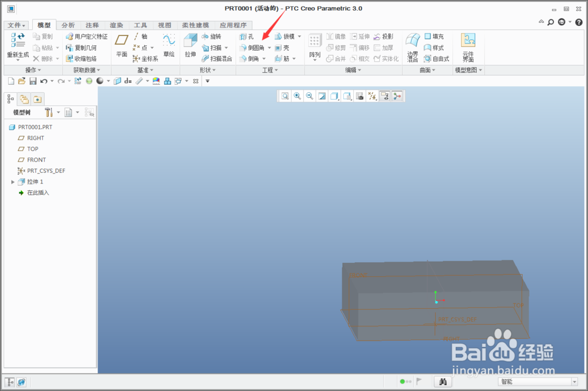The image size is (588, 391).
Task: Click the Revolve (旋转) tool
Action: (x=212, y=36)
